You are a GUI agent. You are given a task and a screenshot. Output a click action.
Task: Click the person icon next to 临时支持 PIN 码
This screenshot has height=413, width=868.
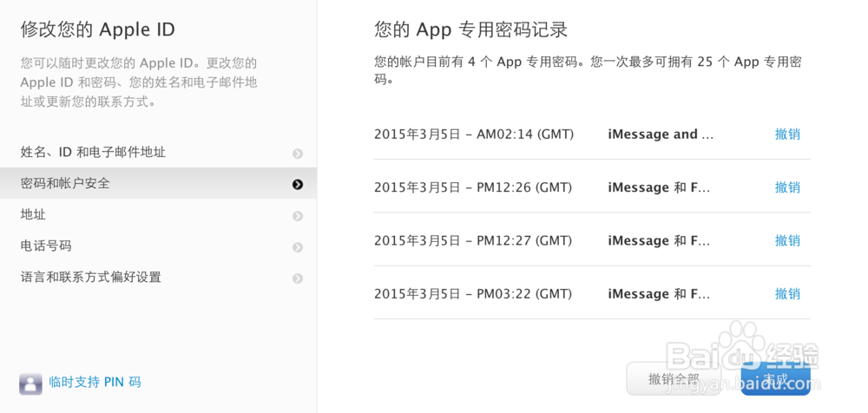(30, 383)
